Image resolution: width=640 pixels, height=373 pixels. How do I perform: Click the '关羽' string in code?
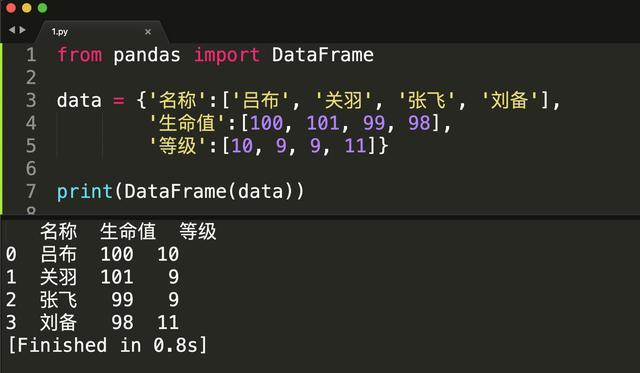coord(344,100)
